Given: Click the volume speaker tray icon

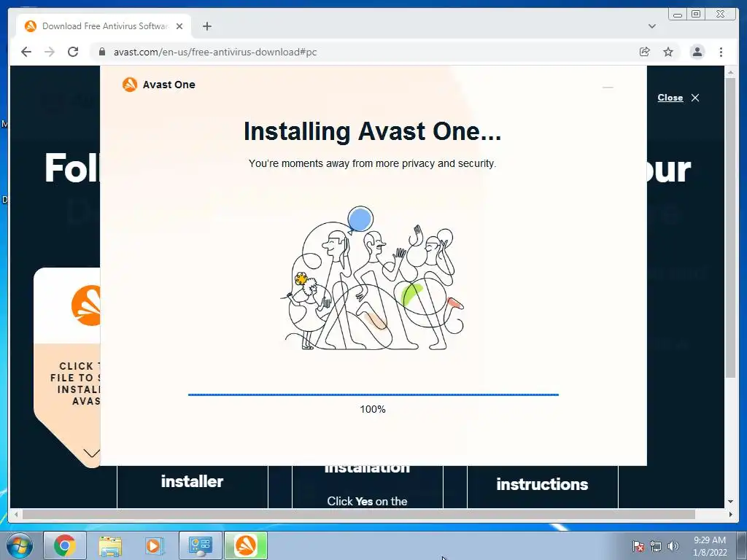Looking at the screenshot, I should pyautogui.click(x=673, y=546).
